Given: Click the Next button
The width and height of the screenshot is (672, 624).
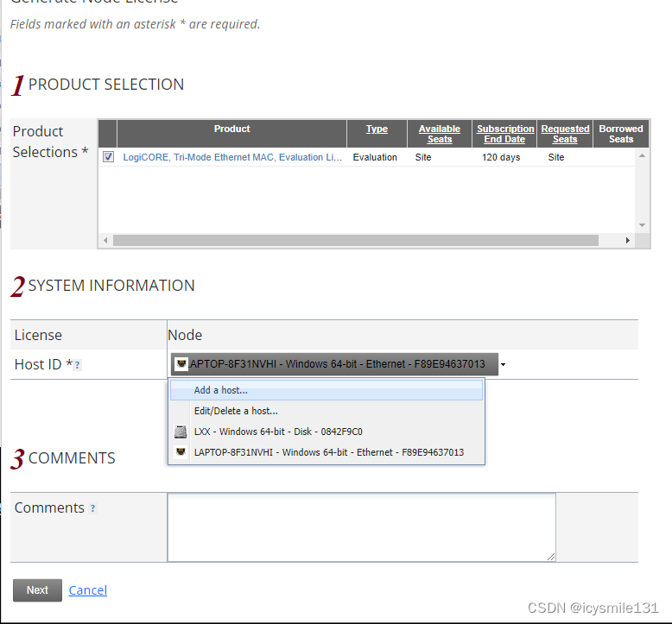Looking at the screenshot, I should point(37,590).
